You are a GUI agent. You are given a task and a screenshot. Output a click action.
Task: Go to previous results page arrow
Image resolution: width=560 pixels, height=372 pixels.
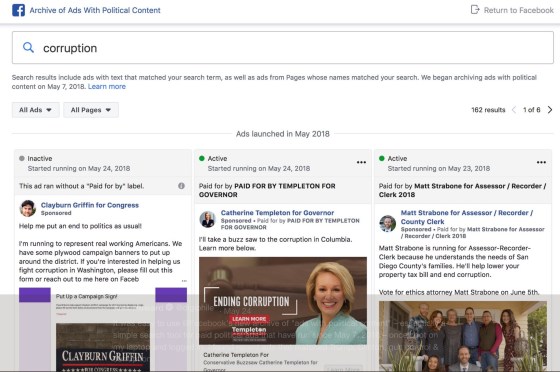tap(514, 110)
